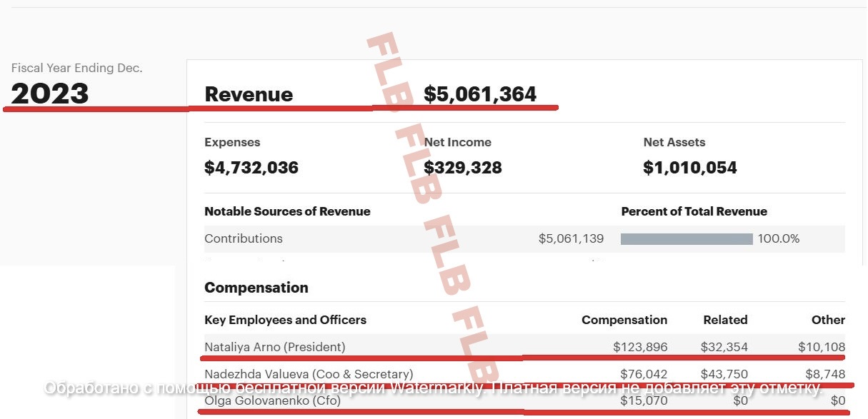Image resolution: width=868 pixels, height=419 pixels.
Task: Select the Revenue heading
Action: (x=249, y=94)
